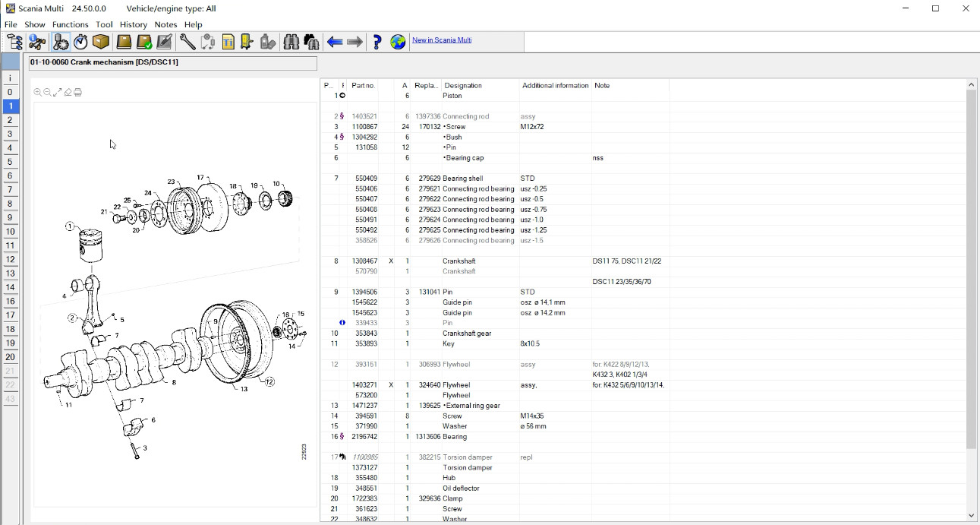Click the wrench tool icon

point(187,42)
